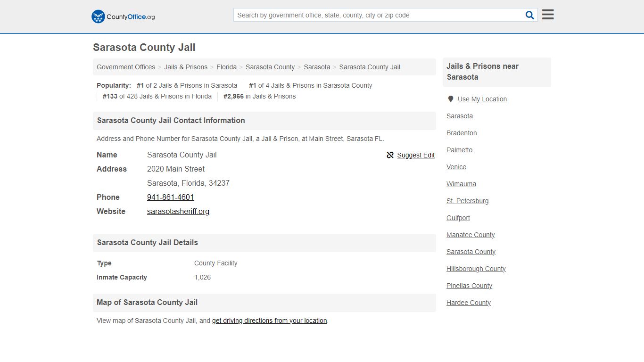
Task: Open Hardee County link
Action: [x=469, y=303]
